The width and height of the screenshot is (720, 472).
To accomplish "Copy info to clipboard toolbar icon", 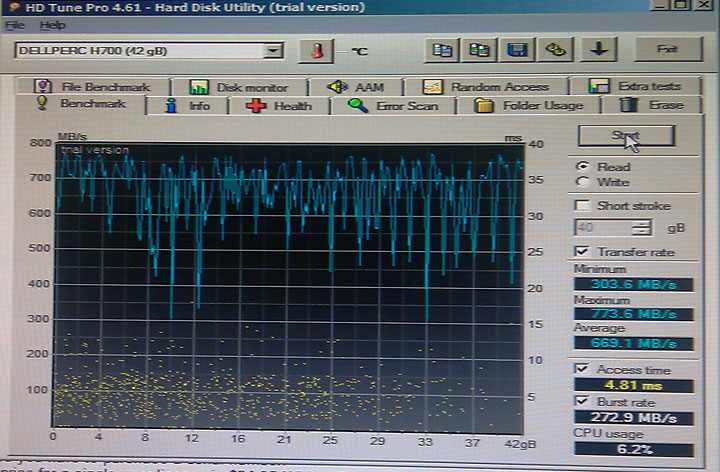I will pyautogui.click(x=442, y=50).
